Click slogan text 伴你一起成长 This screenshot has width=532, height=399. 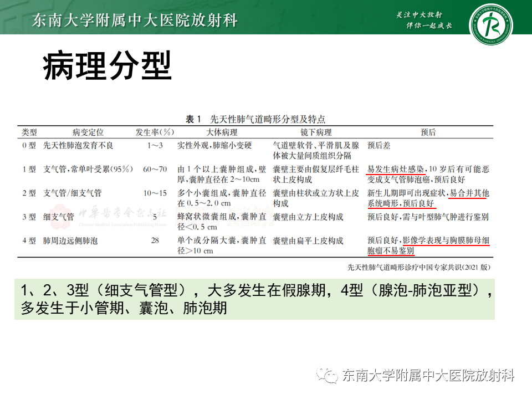[x=429, y=25]
